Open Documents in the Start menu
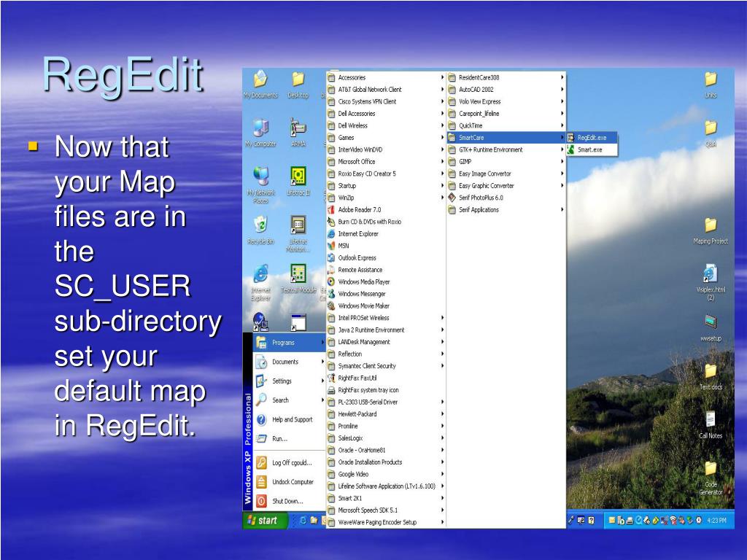This screenshot has width=747, height=560. click(289, 362)
